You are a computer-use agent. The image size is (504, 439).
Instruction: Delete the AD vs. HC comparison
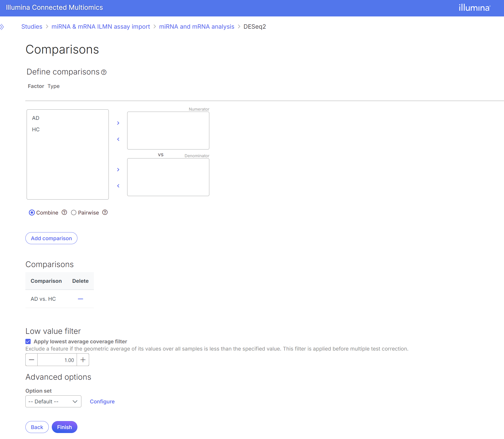tap(80, 299)
